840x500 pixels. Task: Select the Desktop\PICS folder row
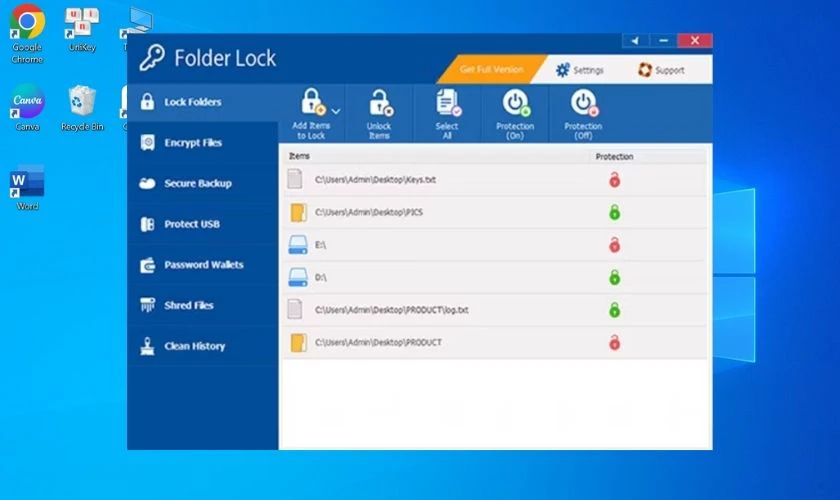[494, 213]
